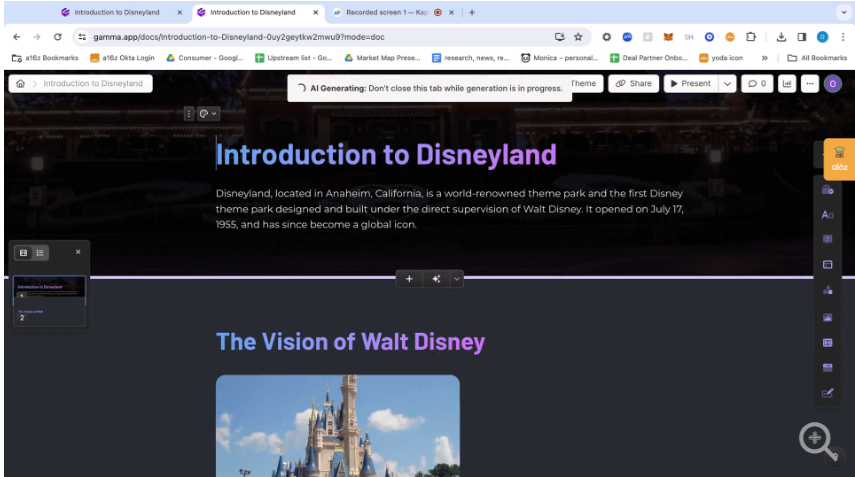Click the Introduction to Disneyland heading
Screen dimensions: 855x477
[386, 154]
